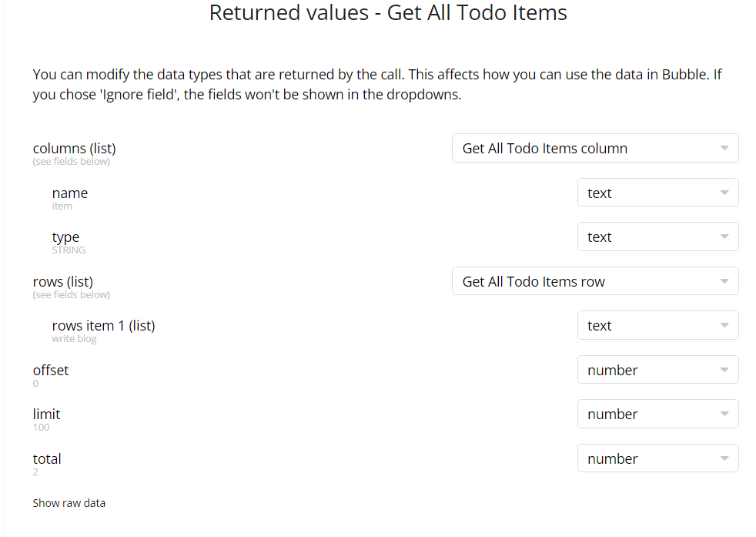
Task: Click the "offset" field label
Action: pyautogui.click(x=51, y=370)
